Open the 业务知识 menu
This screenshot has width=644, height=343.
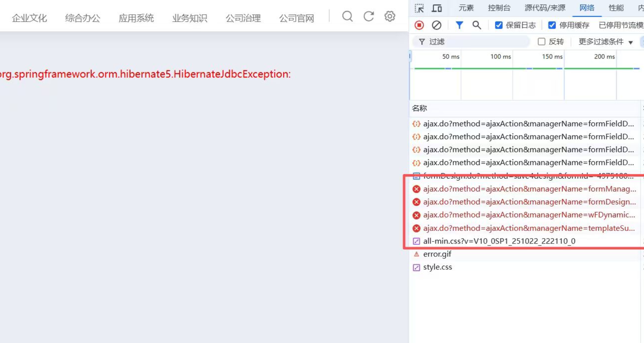click(190, 18)
